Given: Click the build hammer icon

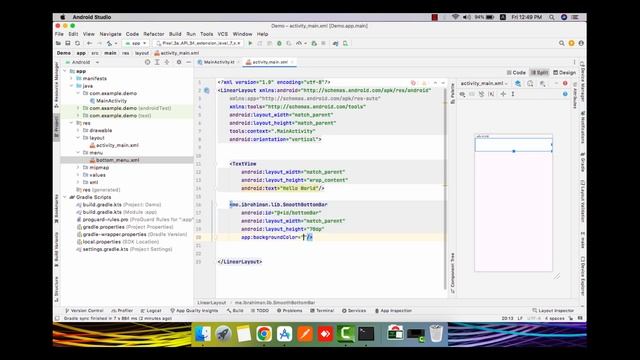Looking at the screenshot, I should tap(109, 43).
